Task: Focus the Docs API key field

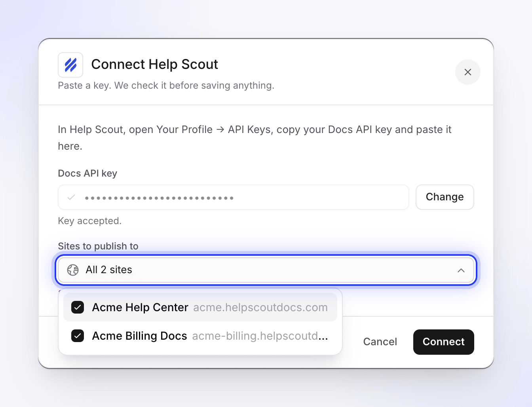Action: (x=234, y=197)
